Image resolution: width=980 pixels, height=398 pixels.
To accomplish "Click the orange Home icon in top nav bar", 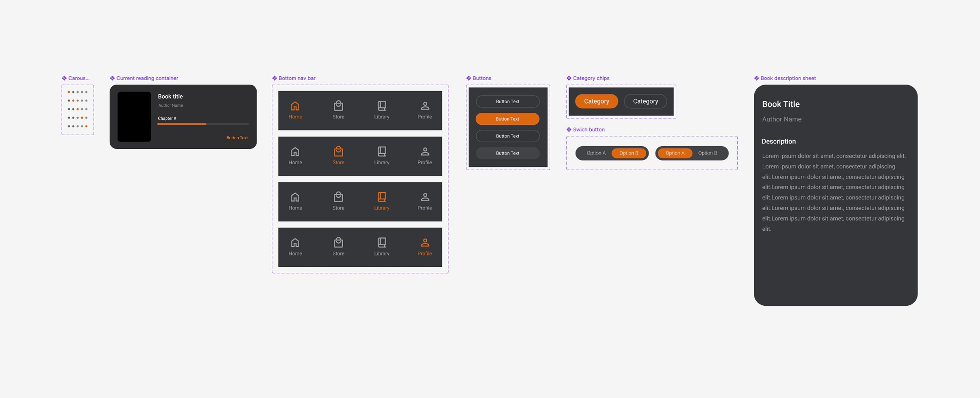I will point(295,106).
